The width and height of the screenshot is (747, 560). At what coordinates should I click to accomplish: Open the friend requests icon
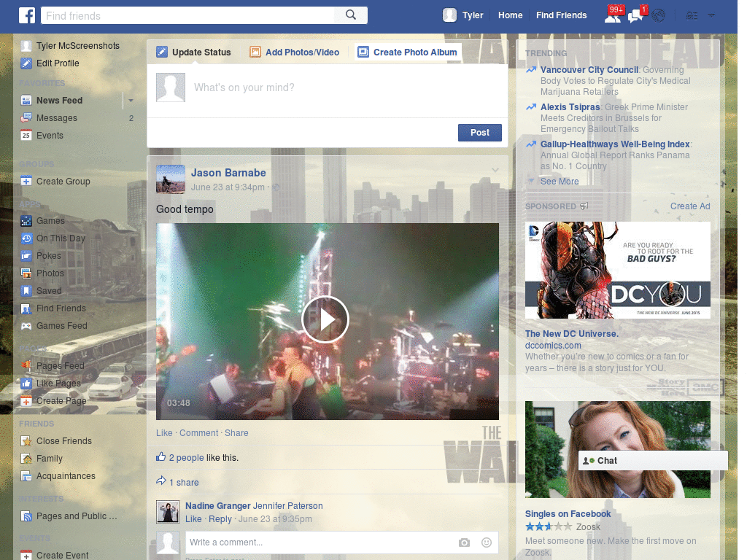coord(614,15)
